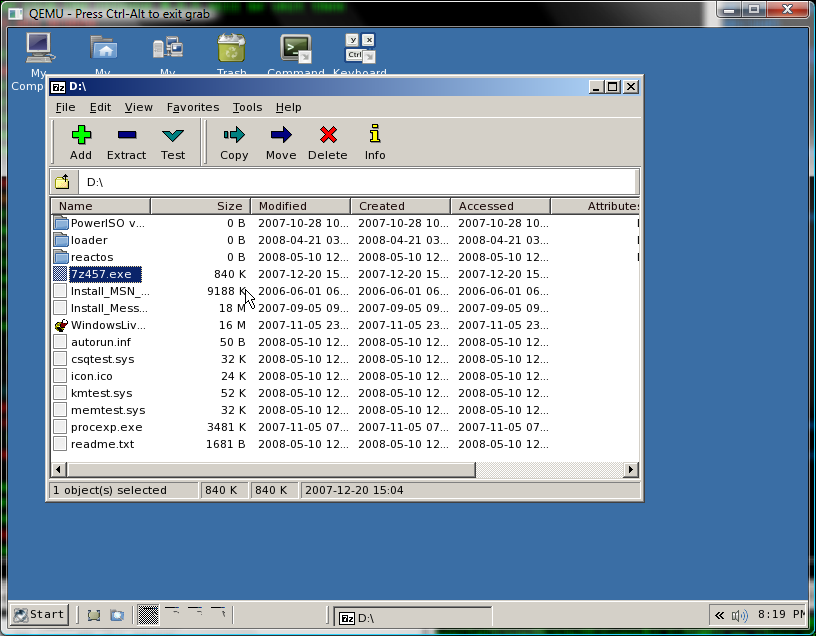816x636 pixels.
Task: Go up one folder level
Action: pyautogui.click(x=62, y=182)
